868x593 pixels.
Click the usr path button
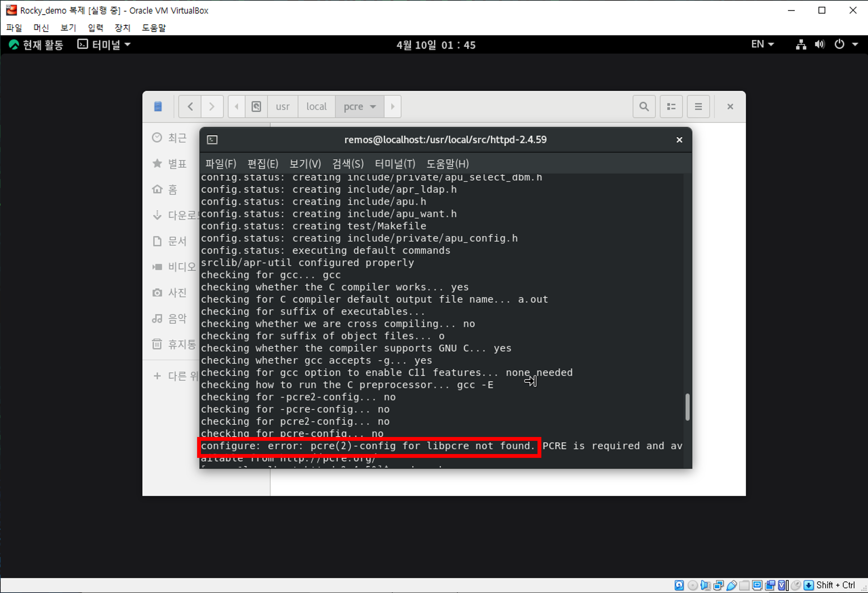(282, 107)
